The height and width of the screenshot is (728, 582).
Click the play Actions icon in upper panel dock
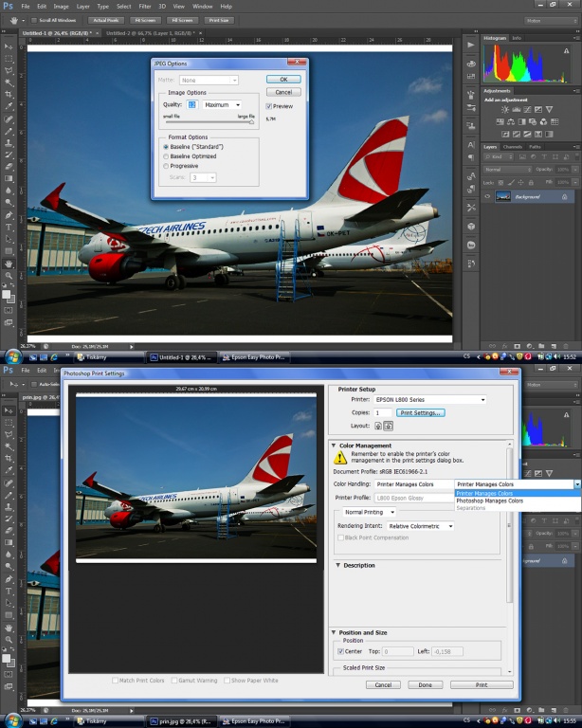(471, 45)
